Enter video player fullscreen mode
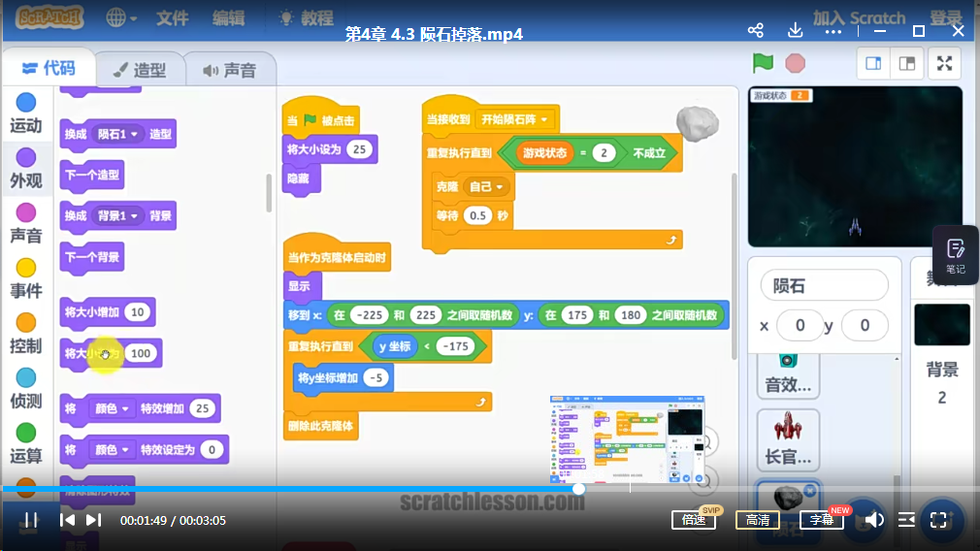Image resolution: width=980 pixels, height=551 pixels. pos(938,520)
